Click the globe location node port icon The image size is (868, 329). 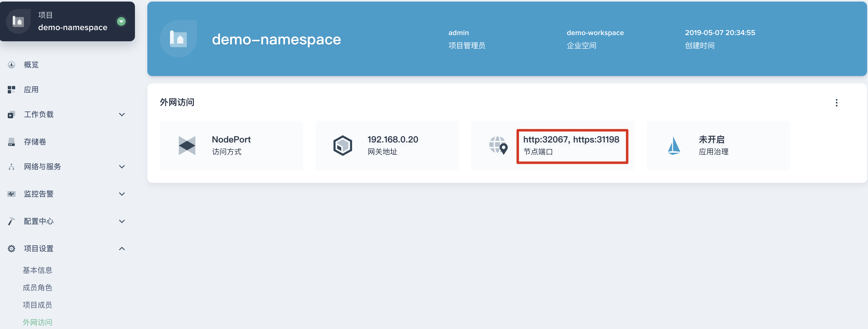point(498,146)
